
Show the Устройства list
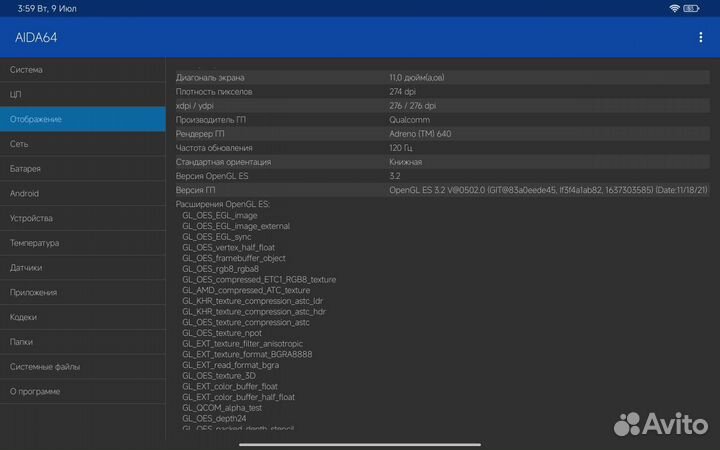[83, 218]
